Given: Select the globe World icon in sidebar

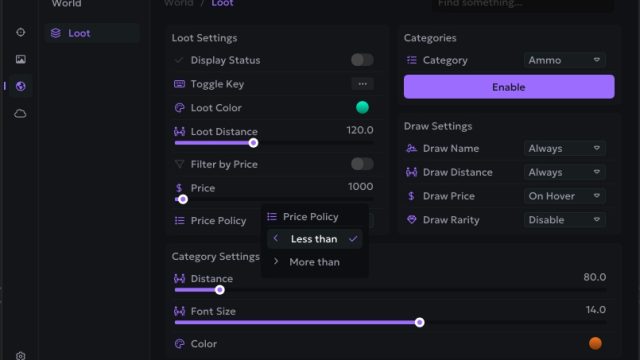Looking at the screenshot, I should click(20, 86).
